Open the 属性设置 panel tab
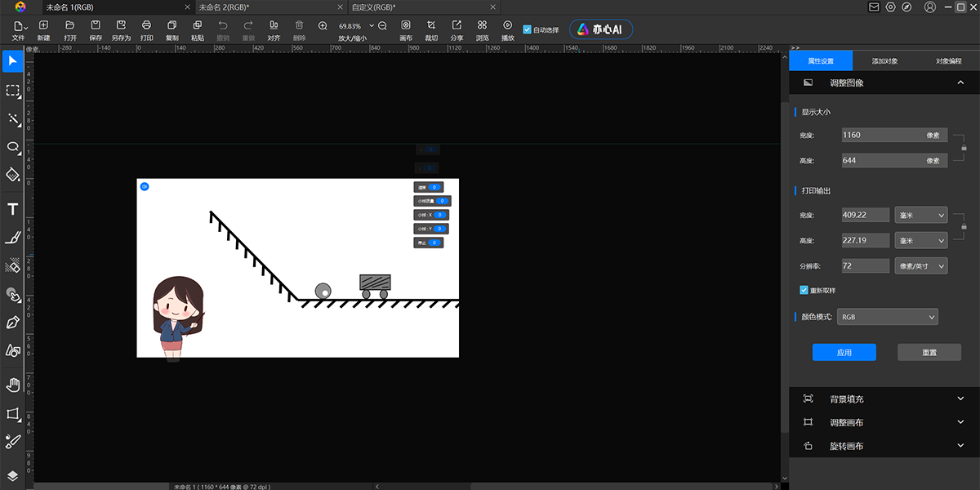Image resolution: width=980 pixels, height=490 pixels. pos(821,60)
